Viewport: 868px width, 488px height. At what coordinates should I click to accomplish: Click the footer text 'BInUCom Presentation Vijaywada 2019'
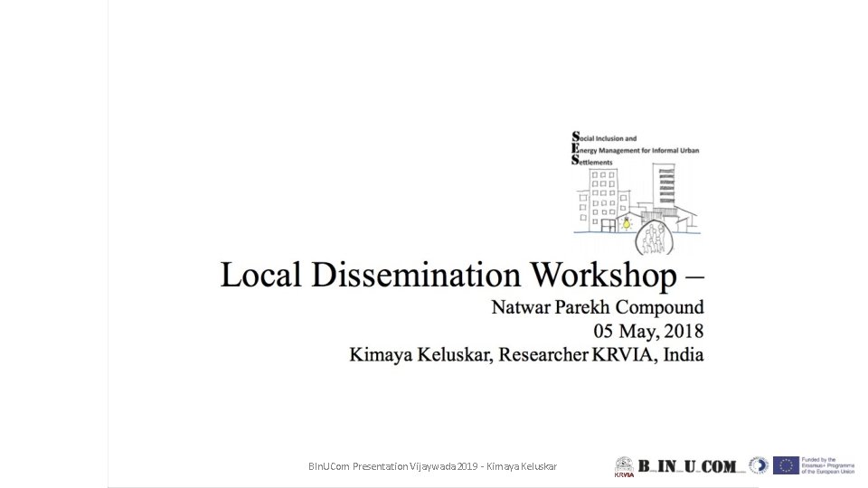[393, 466]
